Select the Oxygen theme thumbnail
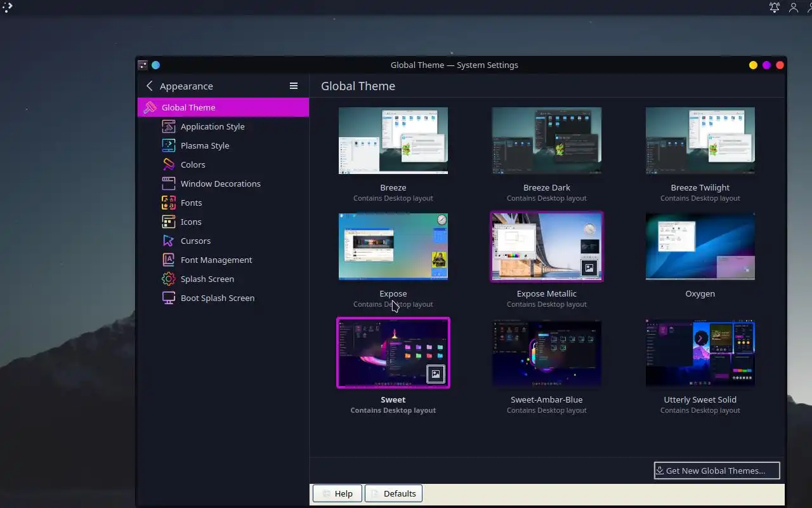The width and height of the screenshot is (812, 508). pos(700,246)
